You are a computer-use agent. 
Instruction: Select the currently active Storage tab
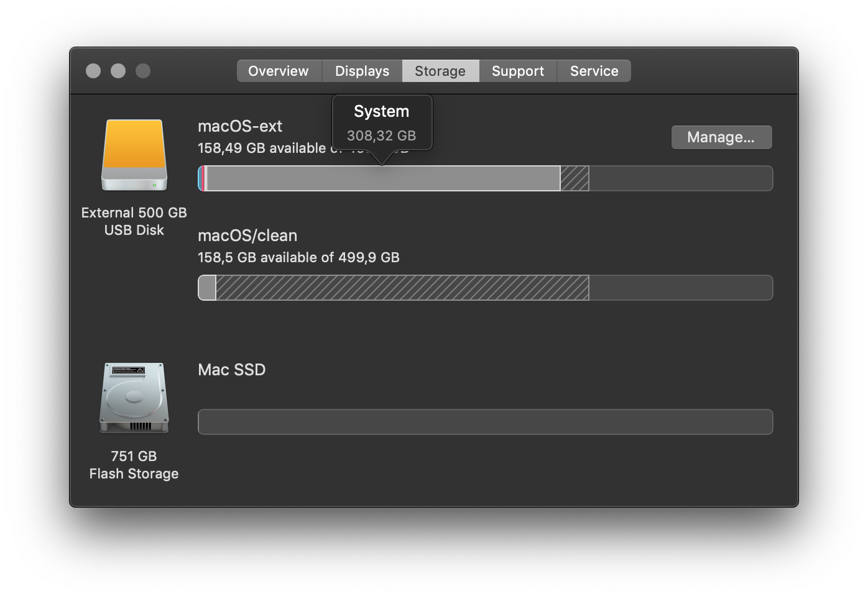(x=440, y=71)
